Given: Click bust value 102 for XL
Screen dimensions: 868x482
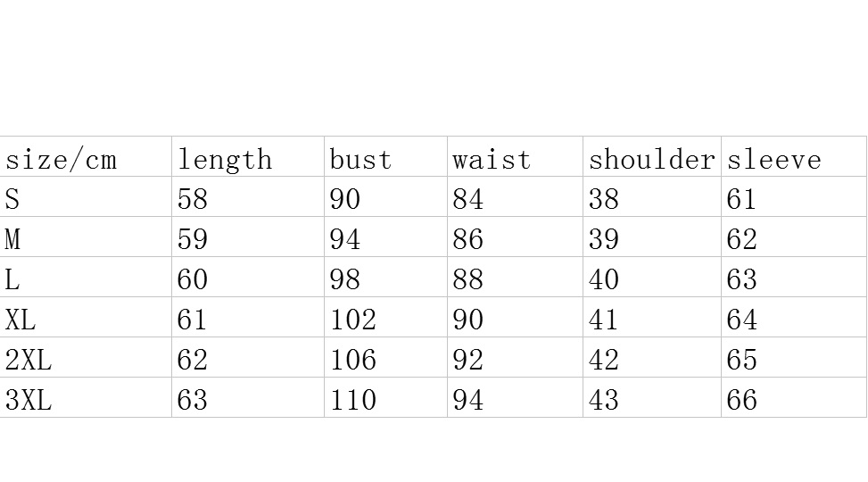Looking at the screenshot, I should [x=353, y=320].
